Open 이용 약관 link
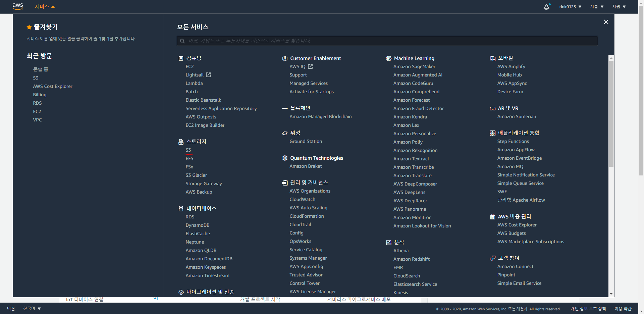This screenshot has height=314, width=644. [623, 309]
